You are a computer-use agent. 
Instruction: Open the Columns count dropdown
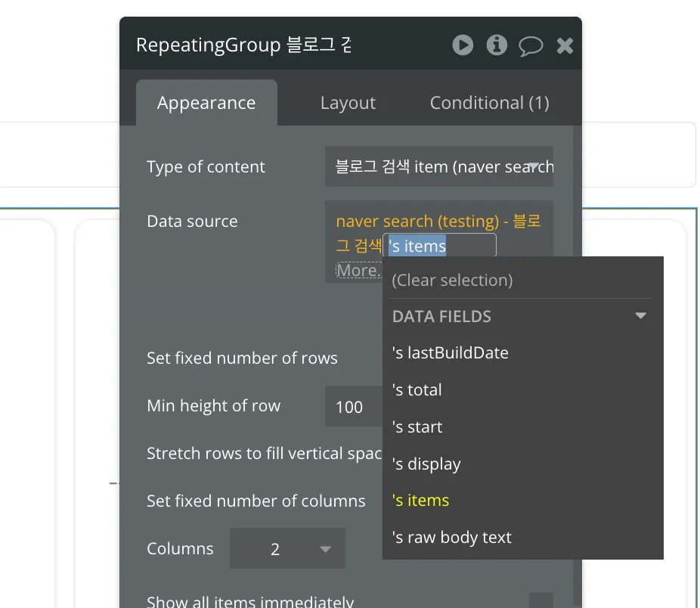(x=287, y=549)
